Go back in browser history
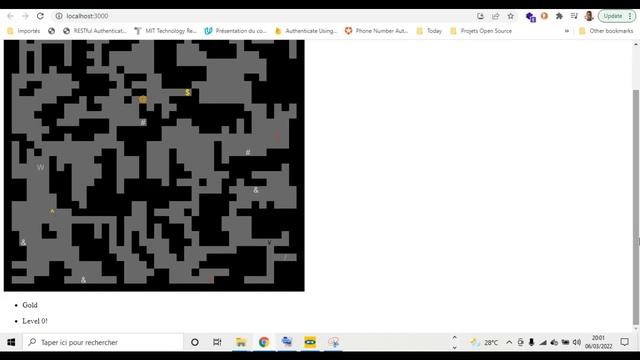 pyautogui.click(x=11, y=16)
